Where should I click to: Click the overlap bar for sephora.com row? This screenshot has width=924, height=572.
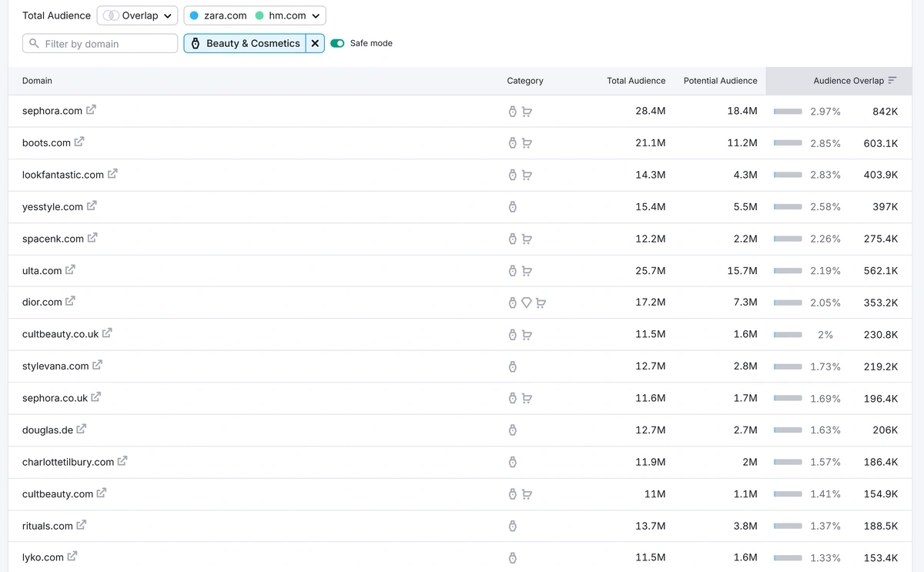pos(788,112)
